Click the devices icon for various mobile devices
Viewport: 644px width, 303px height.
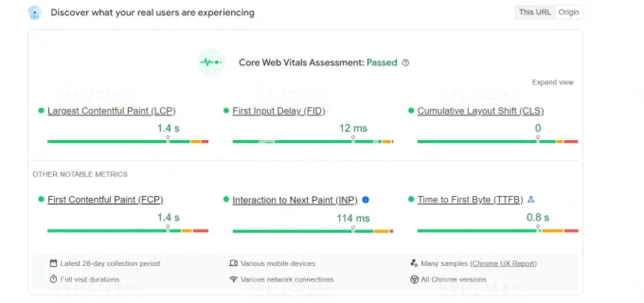point(233,263)
